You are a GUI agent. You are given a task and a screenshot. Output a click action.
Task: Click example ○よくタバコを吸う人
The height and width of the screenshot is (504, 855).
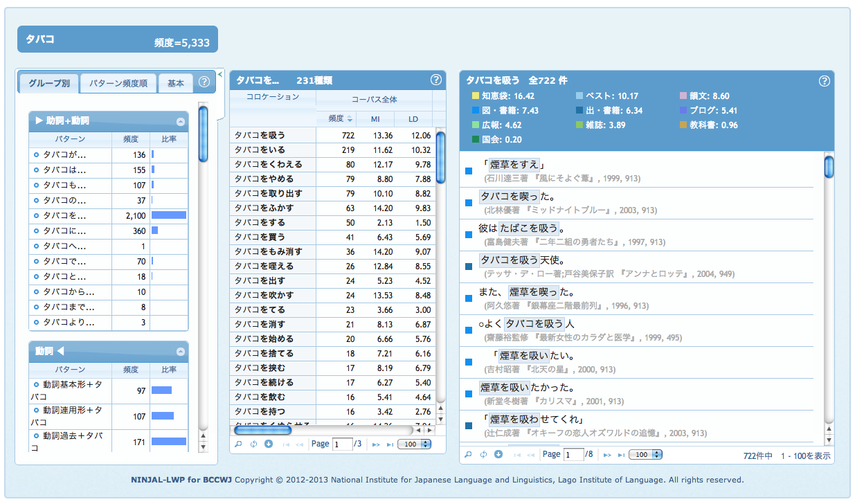click(x=526, y=323)
